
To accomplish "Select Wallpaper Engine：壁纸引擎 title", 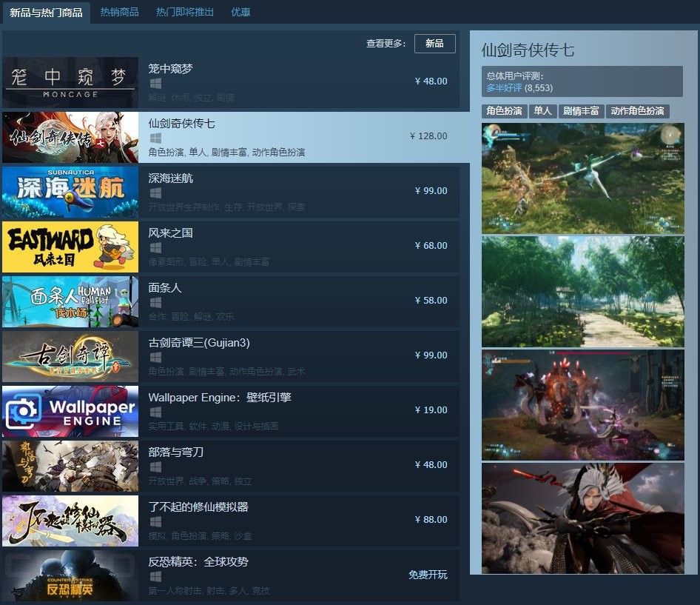I will (x=220, y=398).
